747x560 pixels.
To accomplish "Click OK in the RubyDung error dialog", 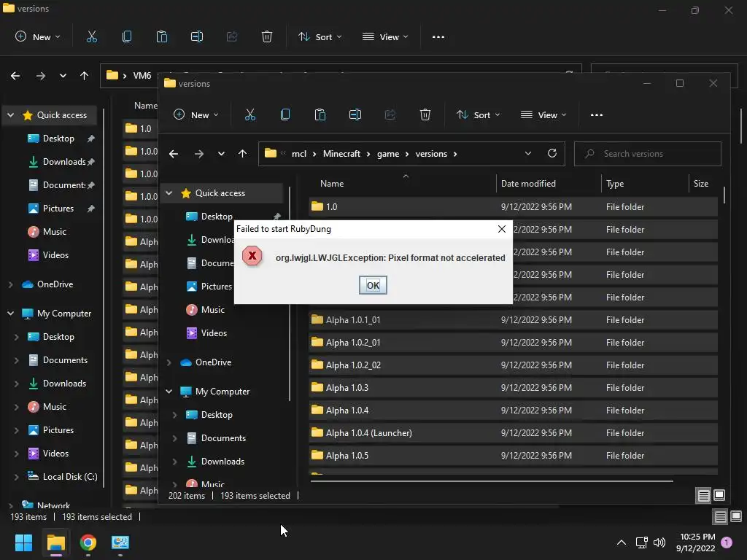I will 373,285.
